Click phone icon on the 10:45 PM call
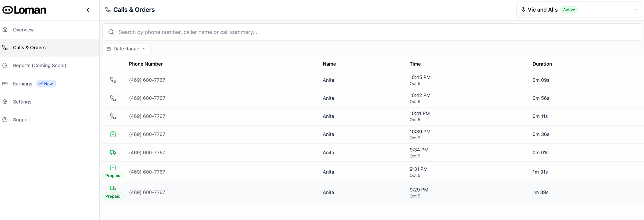 [113, 80]
